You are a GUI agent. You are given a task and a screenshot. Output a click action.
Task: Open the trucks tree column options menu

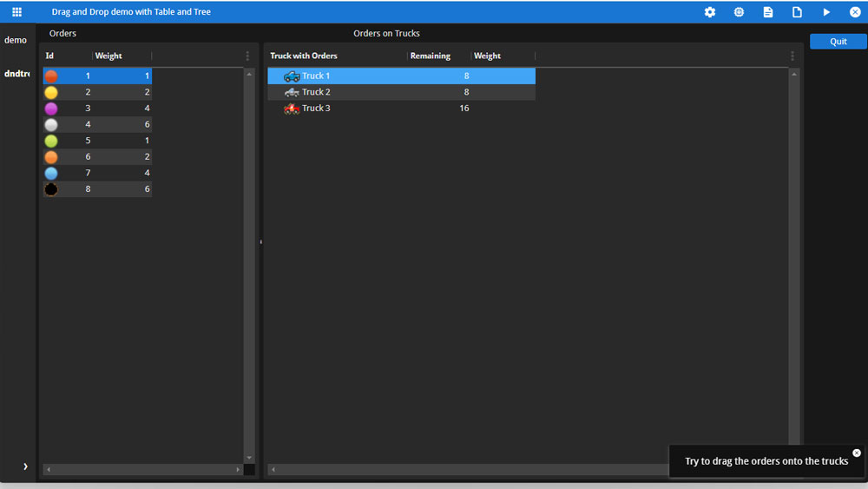pyautogui.click(x=792, y=56)
